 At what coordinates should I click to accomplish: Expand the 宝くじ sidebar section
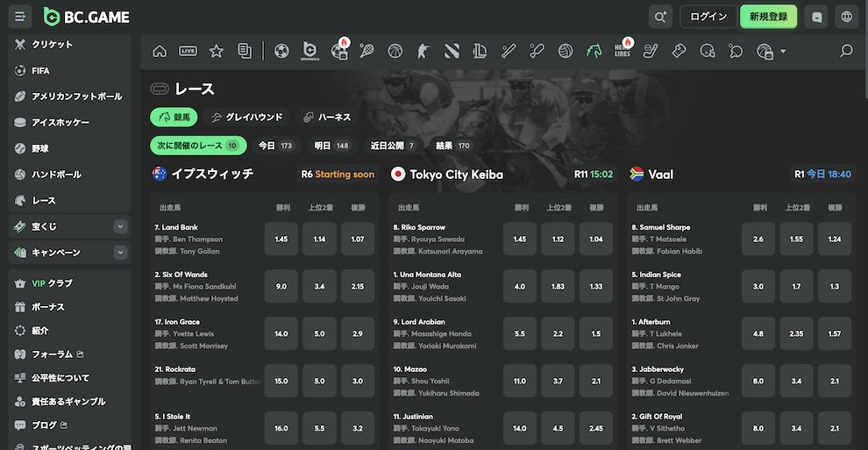pyautogui.click(x=120, y=226)
